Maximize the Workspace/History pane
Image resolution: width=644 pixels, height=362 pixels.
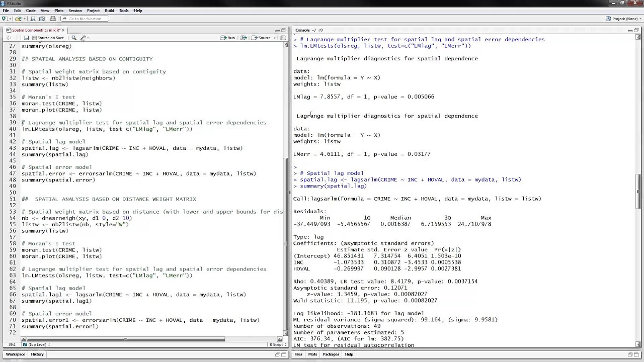[x=284, y=354]
